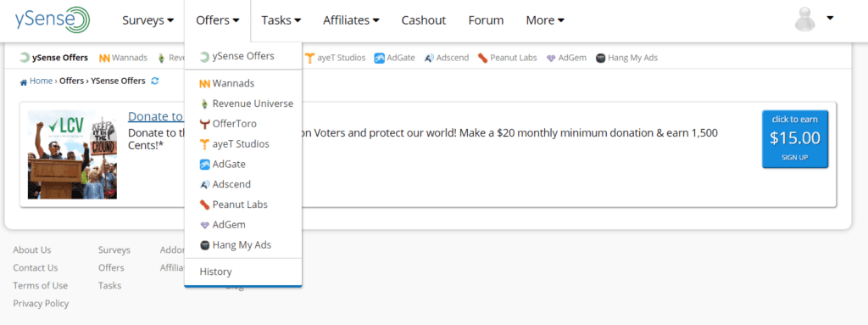
Task: Click ayeT Studios icon in the tab bar
Action: click(309, 58)
